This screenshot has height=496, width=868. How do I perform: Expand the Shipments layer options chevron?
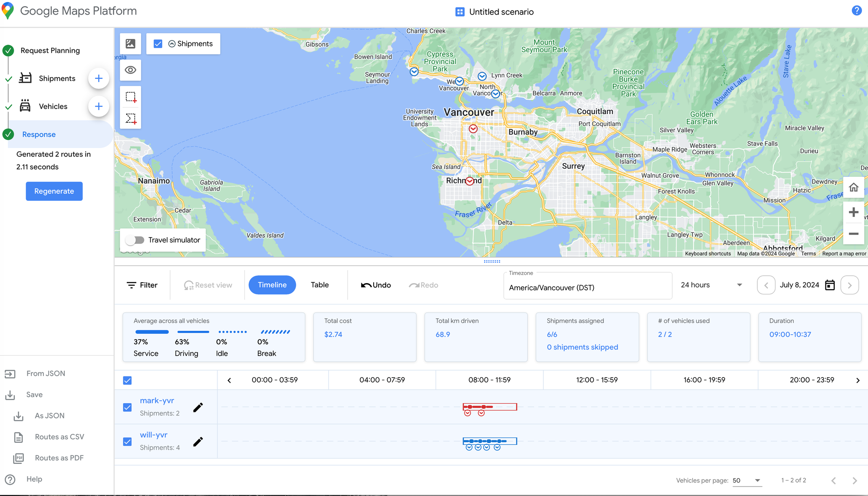coord(172,44)
